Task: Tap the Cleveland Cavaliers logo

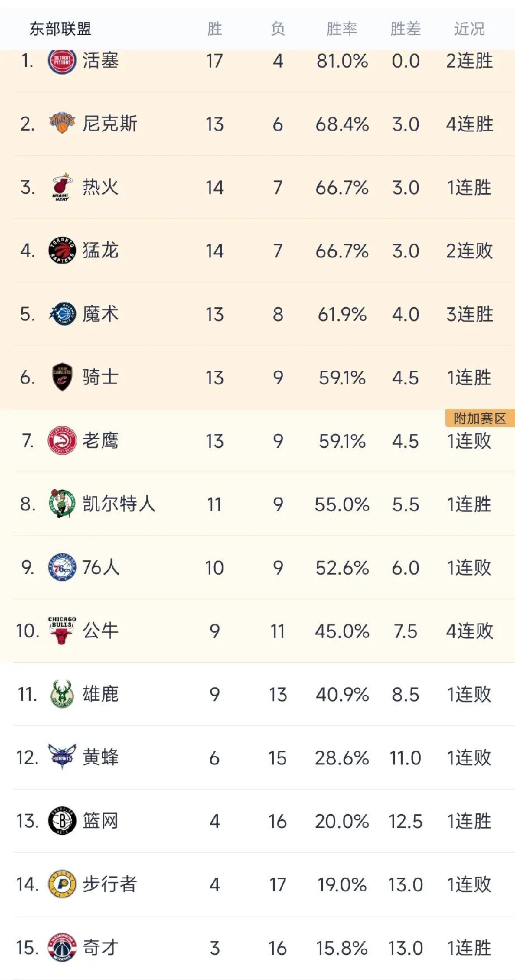Action: pos(62,377)
